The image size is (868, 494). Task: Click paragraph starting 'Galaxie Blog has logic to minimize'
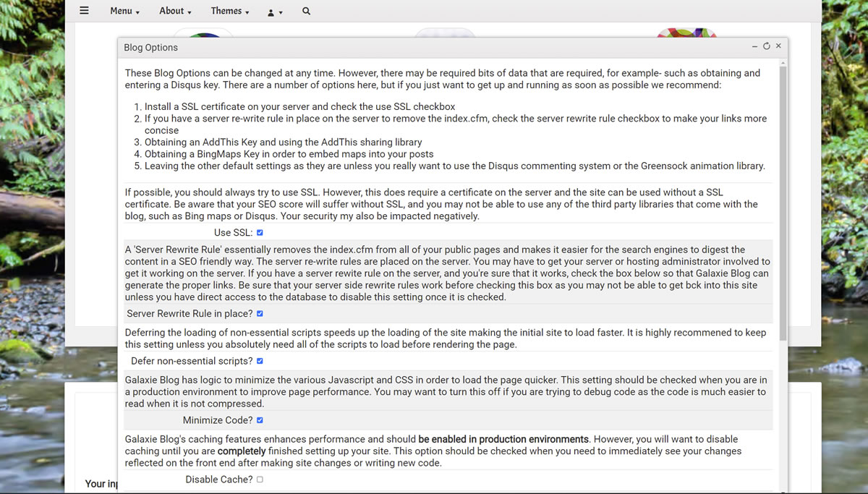pos(446,391)
